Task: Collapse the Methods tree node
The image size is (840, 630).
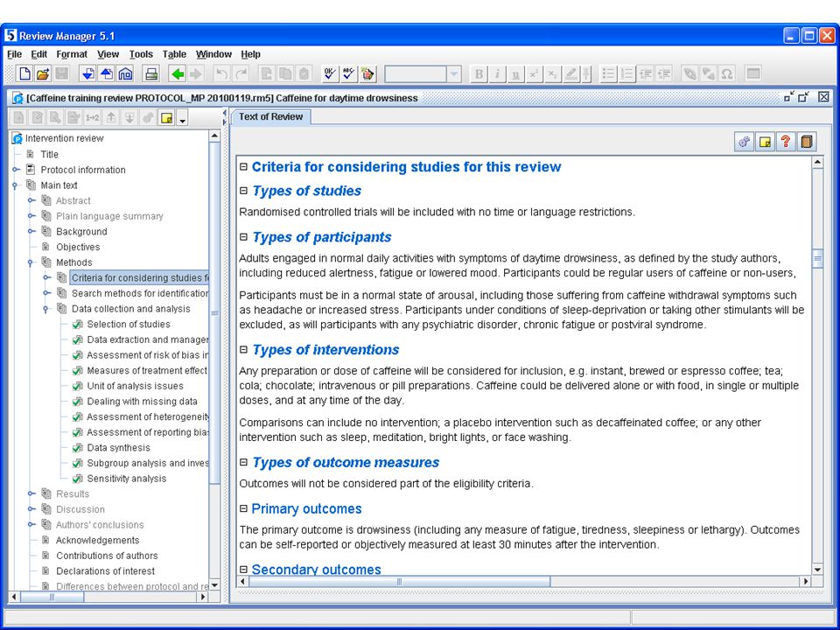Action: pos(31,262)
